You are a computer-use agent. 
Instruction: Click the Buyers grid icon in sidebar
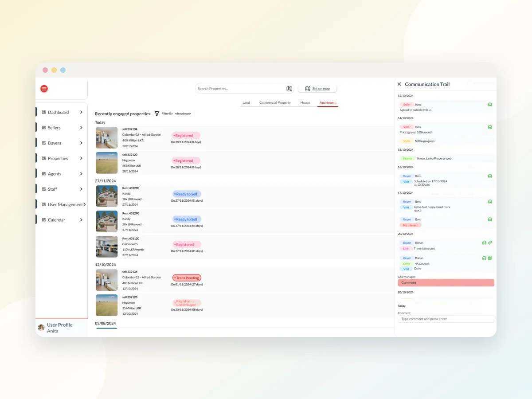point(44,143)
